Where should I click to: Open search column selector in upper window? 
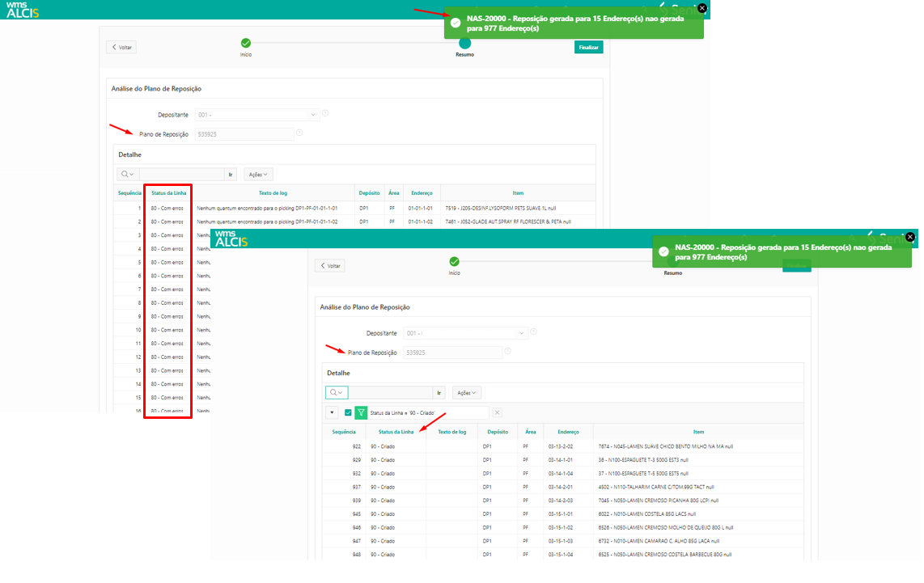click(127, 175)
